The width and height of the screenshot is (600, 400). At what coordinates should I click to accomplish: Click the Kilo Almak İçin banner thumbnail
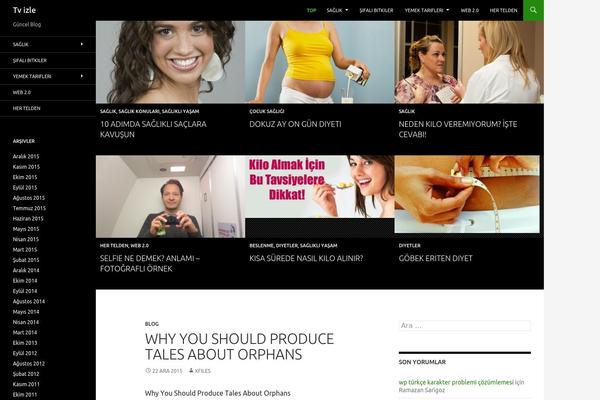click(320, 186)
